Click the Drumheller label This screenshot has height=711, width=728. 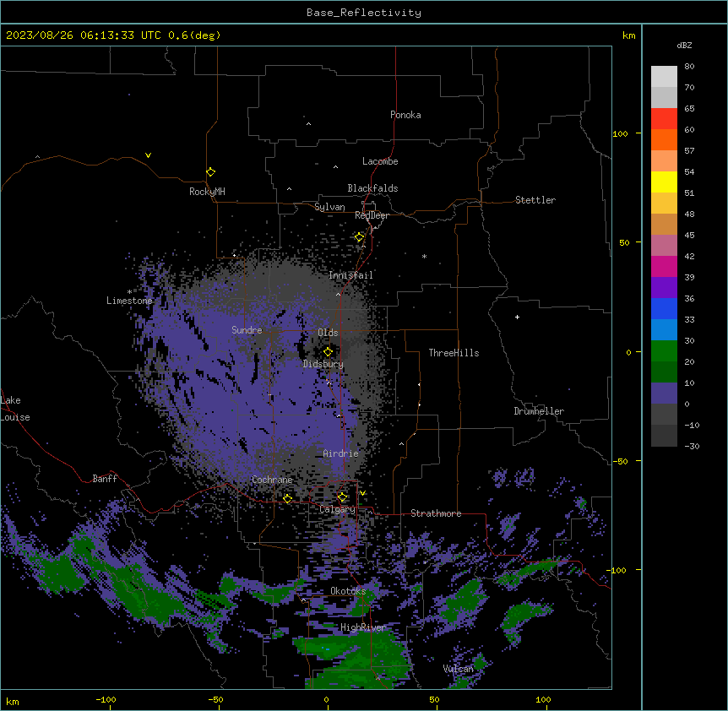pos(539,411)
